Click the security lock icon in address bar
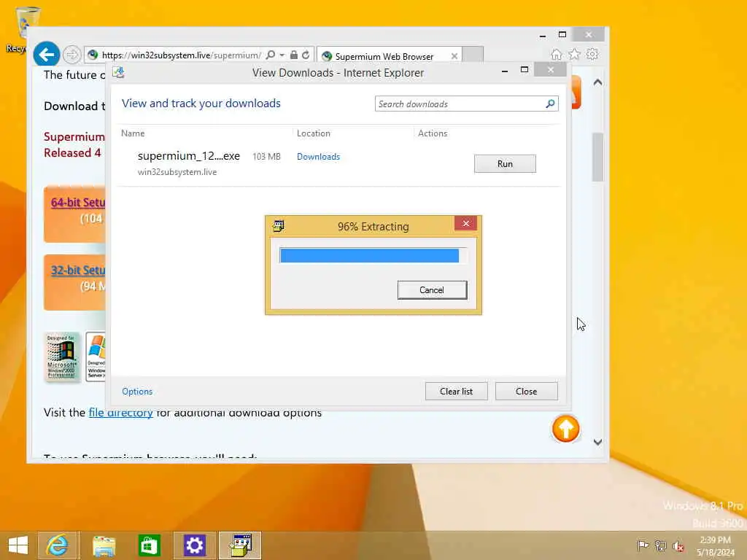This screenshot has width=747, height=560. point(294,55)
